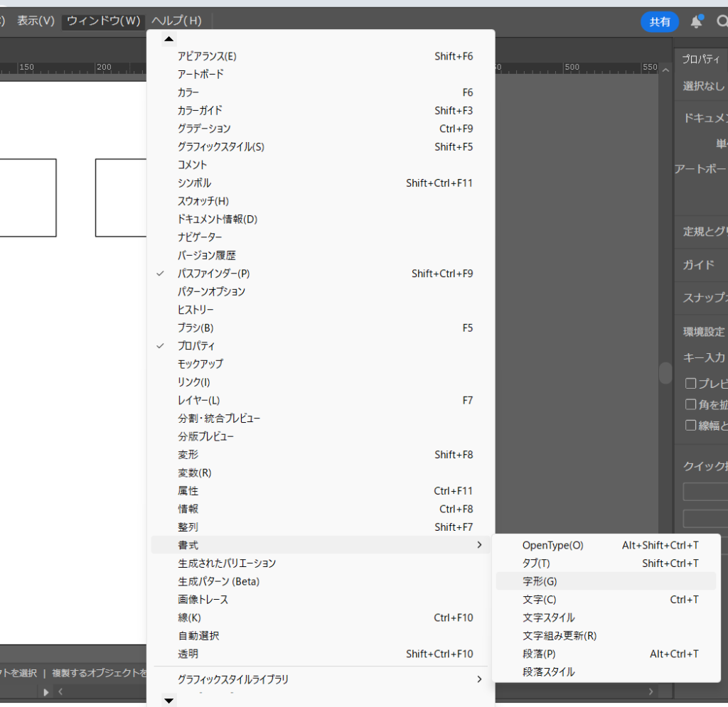Open the ヘルプ(H) menu
The image size is (728, 707).
pos(176,21)
